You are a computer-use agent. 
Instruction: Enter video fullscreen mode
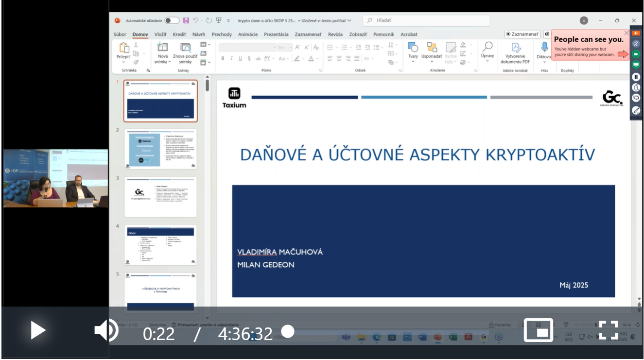click(608, 330)
